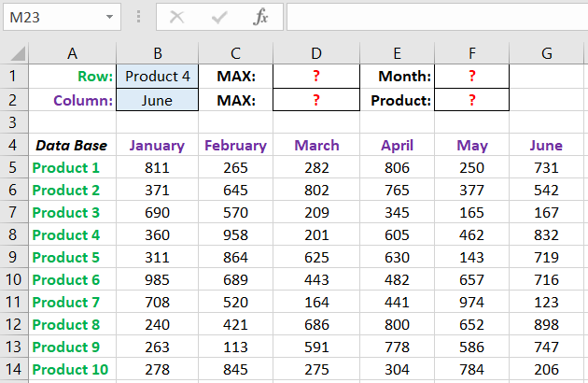Select the green 'Product 4' row label
Viewport: 588px width, 383px height.
tap(73, 234)
